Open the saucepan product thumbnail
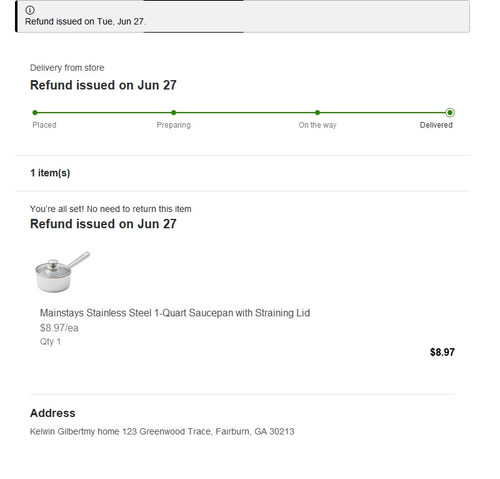 click(62, 272)
